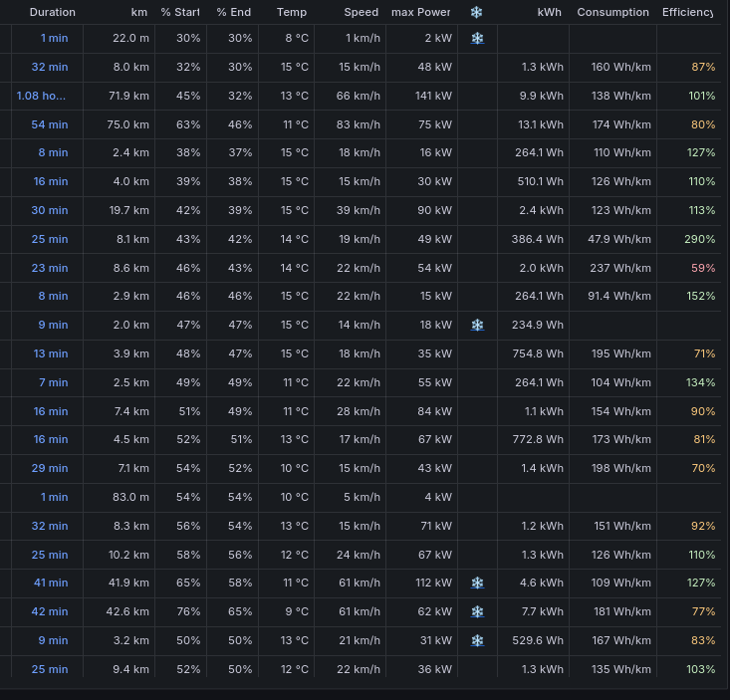
Task: Open the 16 min drive of 7.4 km
Action: [x=51, y=411]
